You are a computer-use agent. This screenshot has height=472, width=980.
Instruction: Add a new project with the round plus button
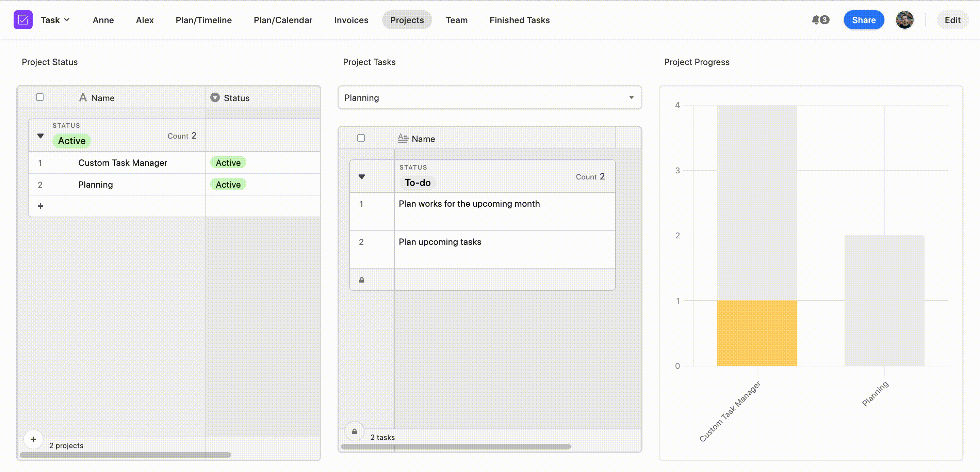pyautogui.click(x=33, y=439)
